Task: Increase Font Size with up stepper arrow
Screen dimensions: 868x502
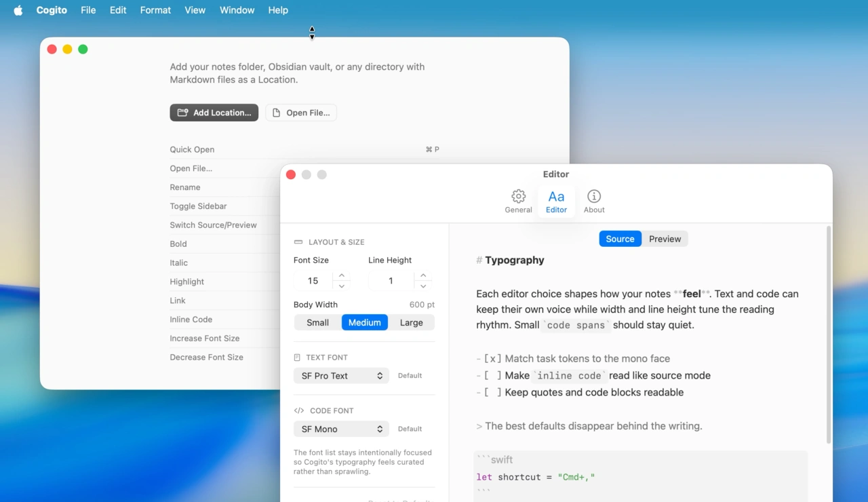Action: coord(342,275)
